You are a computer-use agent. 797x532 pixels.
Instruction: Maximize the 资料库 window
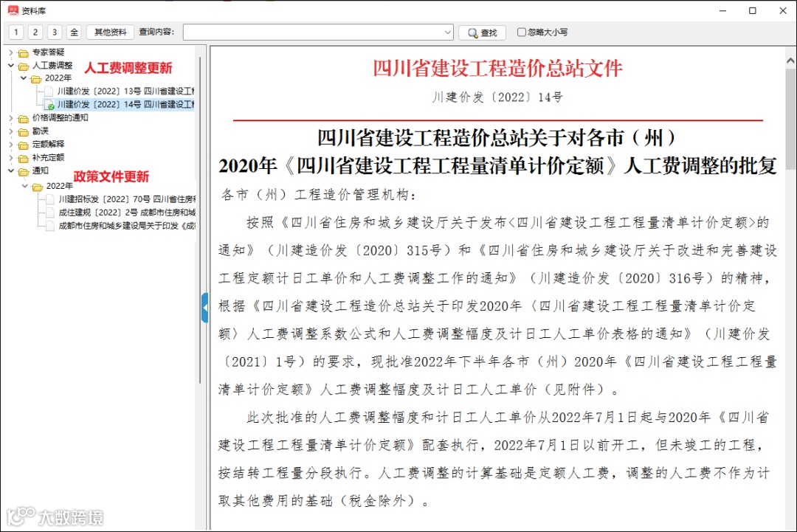tap(753, 10)
